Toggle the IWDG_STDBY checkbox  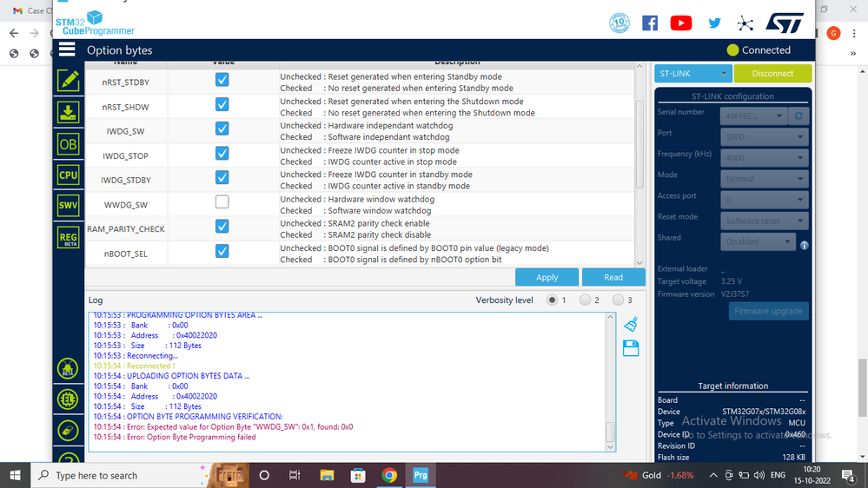pos(222,177)
